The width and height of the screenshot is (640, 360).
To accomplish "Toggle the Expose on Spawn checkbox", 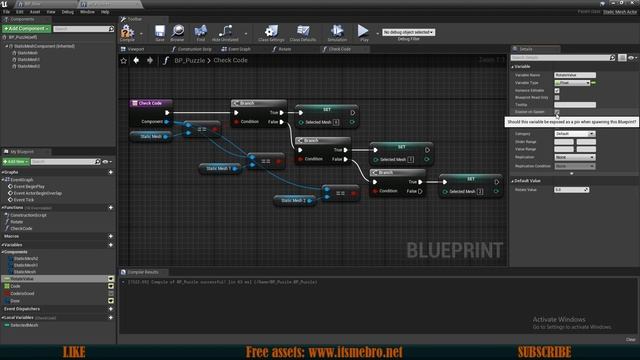I will pyautogui.click(x=557, y=112).
